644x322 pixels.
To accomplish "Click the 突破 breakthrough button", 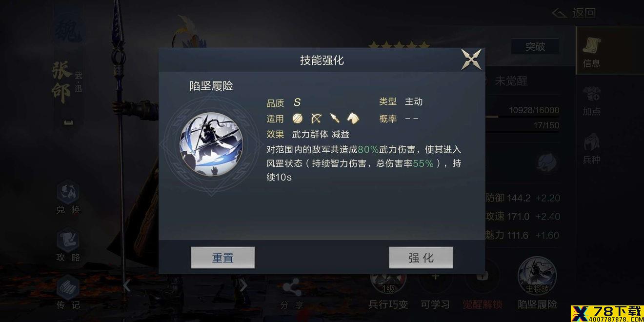I will click(x=535, y=47).
